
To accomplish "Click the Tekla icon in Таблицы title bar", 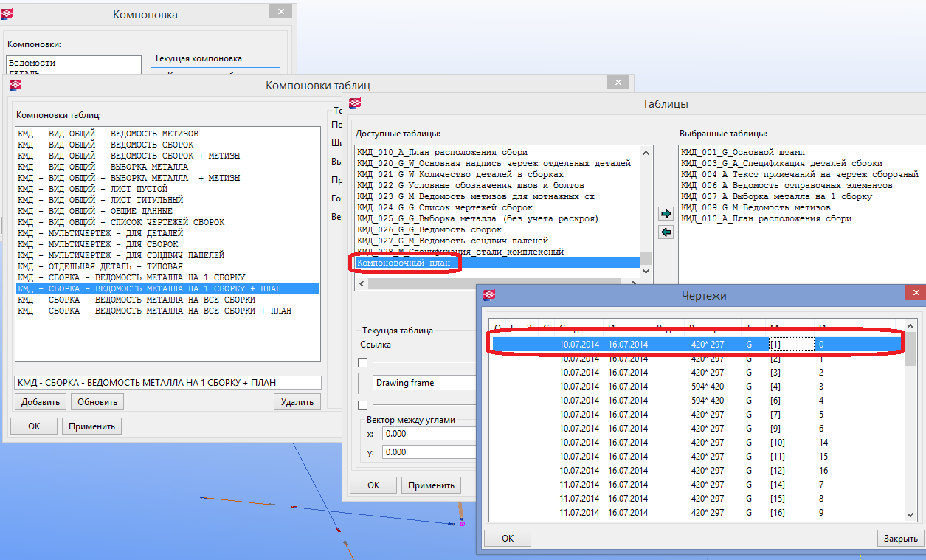I will coord(355,104).
